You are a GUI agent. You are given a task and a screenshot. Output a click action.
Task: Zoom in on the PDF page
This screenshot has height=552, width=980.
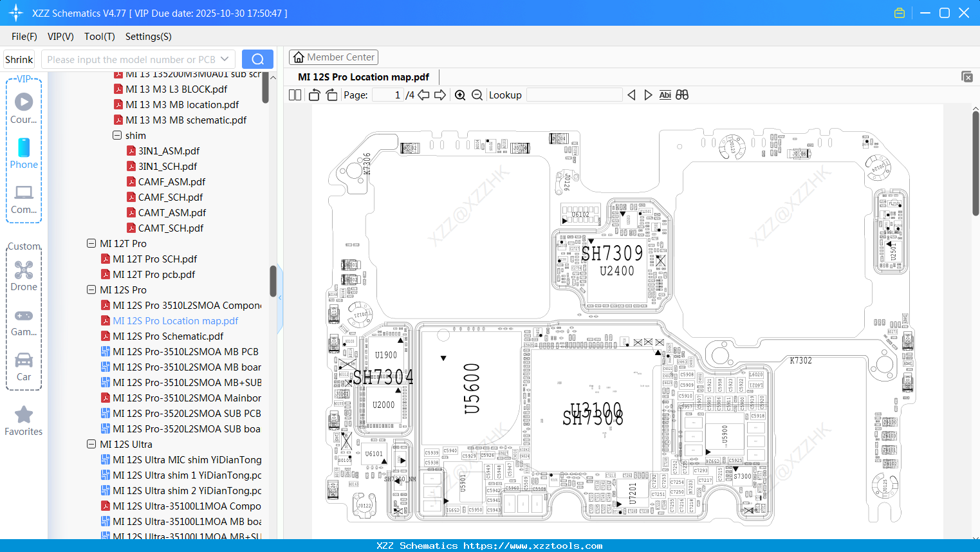tap(460, 95)
